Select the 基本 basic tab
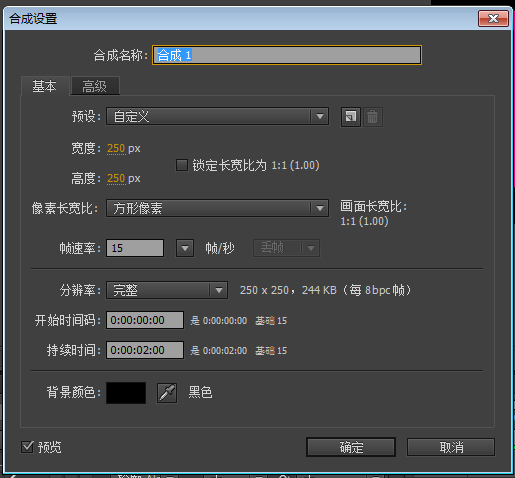This screenshot has width=515, height=478. (45, 86)
